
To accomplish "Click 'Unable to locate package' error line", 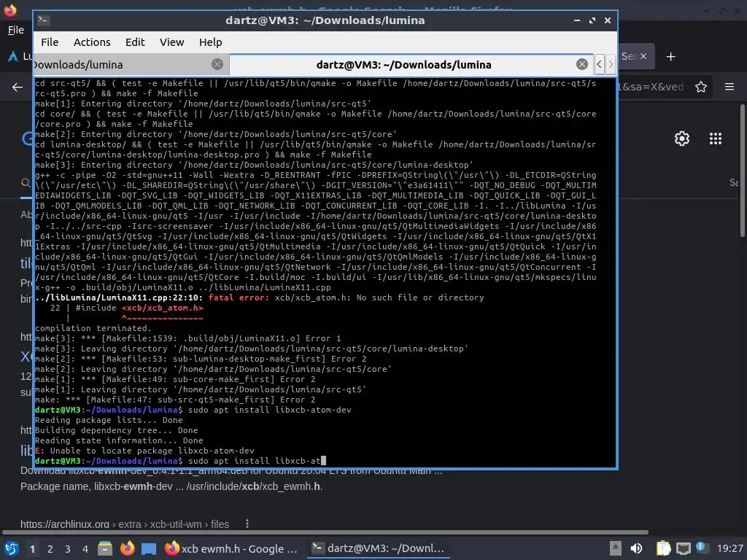I will coord(145,451).
